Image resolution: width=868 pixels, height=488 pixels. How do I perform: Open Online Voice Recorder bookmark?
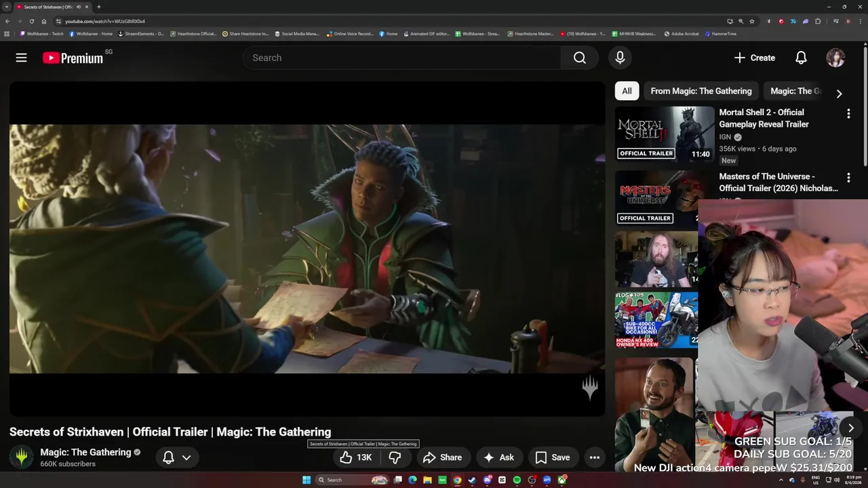click(x=350, y=33)
